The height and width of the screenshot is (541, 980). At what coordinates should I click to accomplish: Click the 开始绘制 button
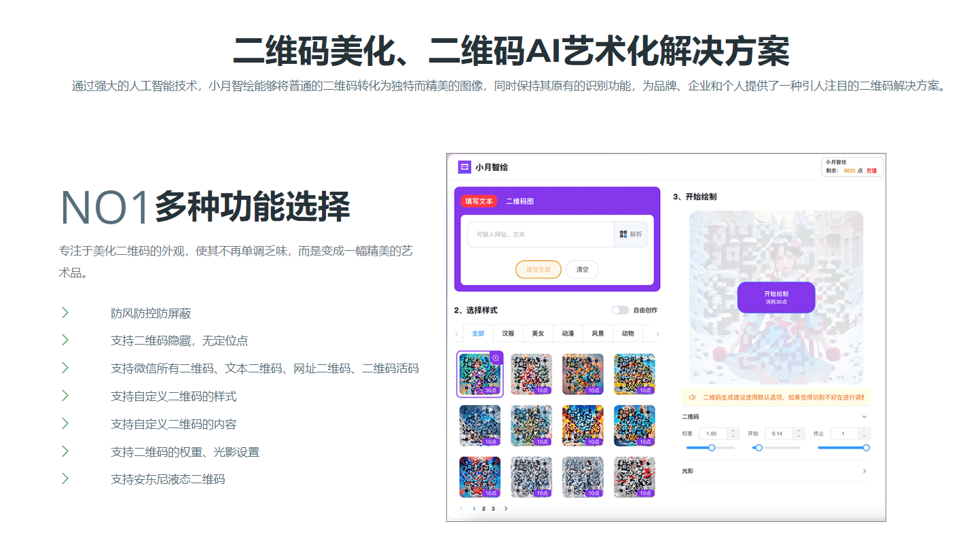[776, 297]
